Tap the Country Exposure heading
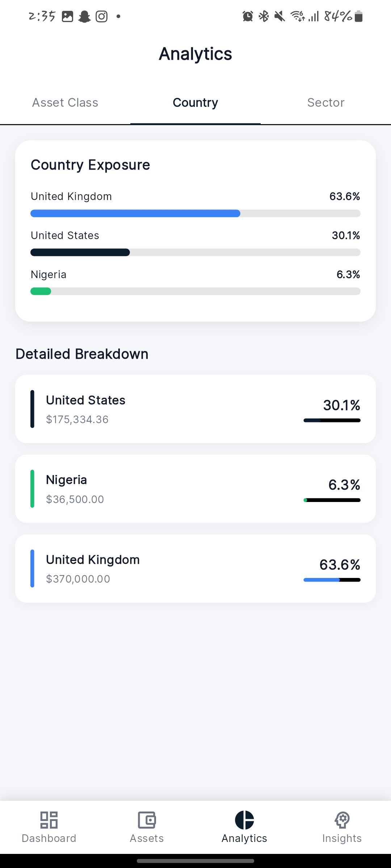Image resolution: width=391 pixels, height=868 pixels. coord(91,165)
